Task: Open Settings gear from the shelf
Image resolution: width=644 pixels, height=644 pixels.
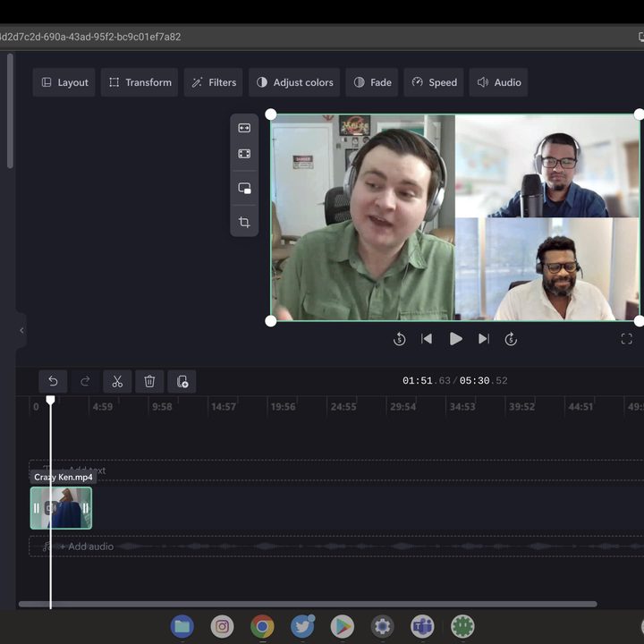Action: tap(383, 627)
